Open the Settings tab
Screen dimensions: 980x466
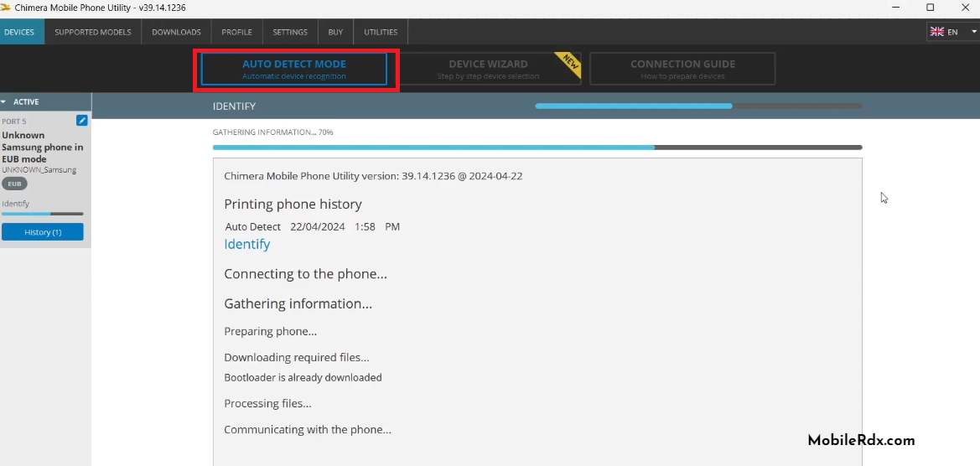290,32
